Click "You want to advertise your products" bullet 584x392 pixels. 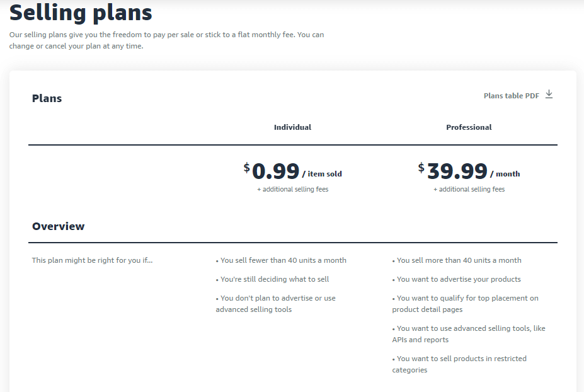tap(457, 279)
